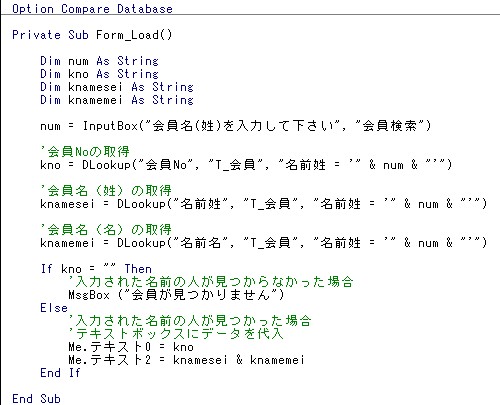Click the line "Private Sub Form_Load()"
Image resolution: width=500 pixels, height=405 pixels.
click(x=92, y=35)
